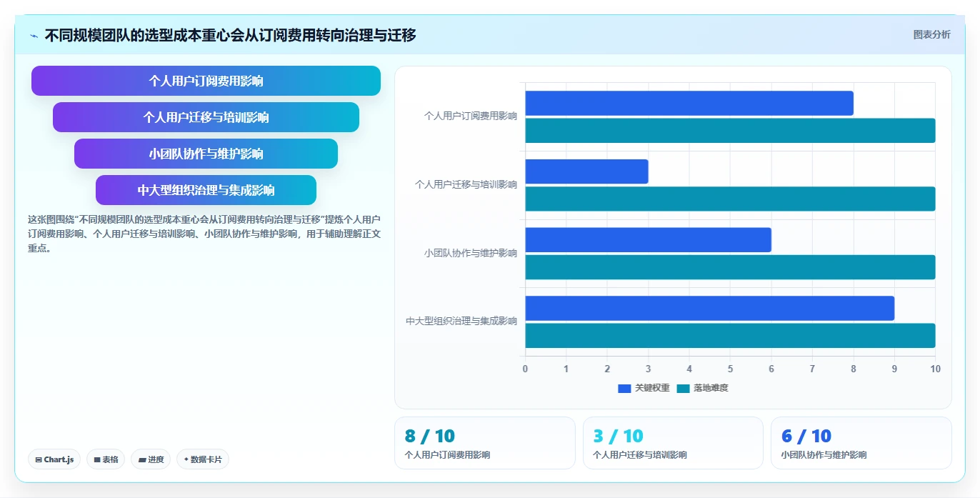980x498 pixels.
Task: Click 关键权重 bar for 个人用户迁移与培训影响
Action: tap(586, 171)
